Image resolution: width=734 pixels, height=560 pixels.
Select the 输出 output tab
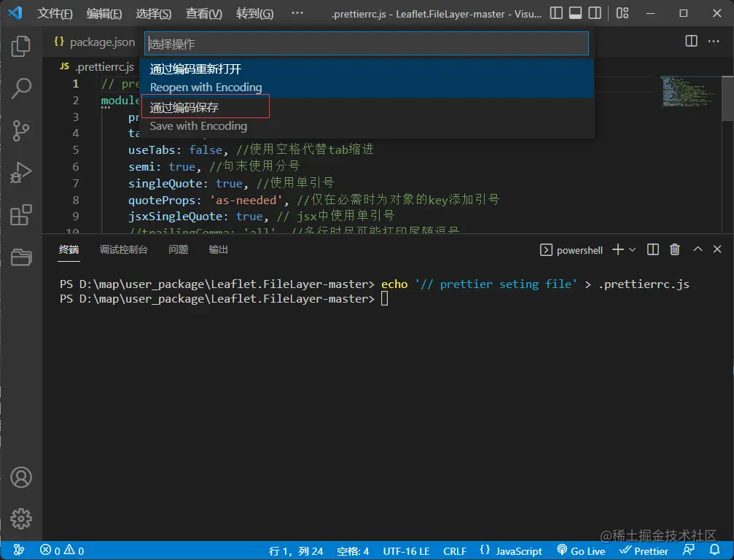[218, 249]
